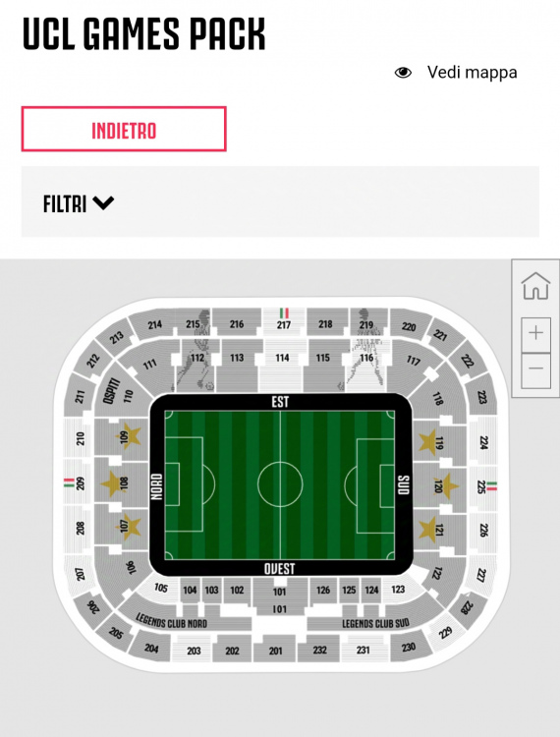Zoom in with the plus icon
The height and width of the screenshot is (737, 560).
pyautogui.click(x=535, y=334)
